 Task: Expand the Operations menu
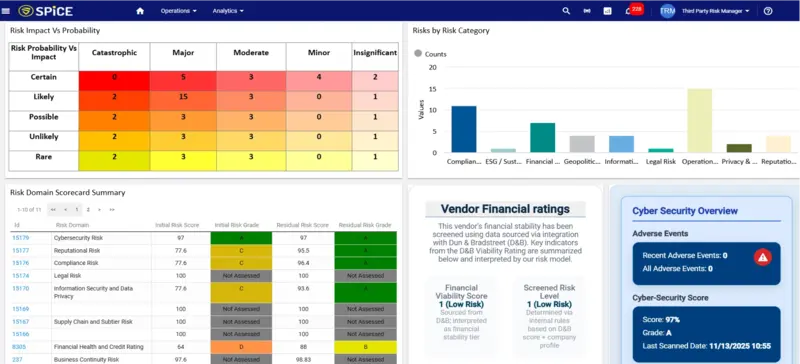click(x=179, y=11)
